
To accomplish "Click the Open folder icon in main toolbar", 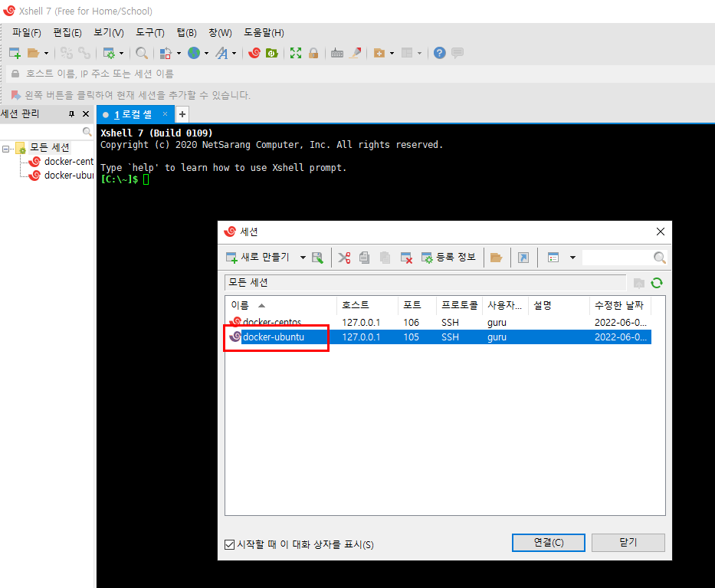I will point(33,53).
